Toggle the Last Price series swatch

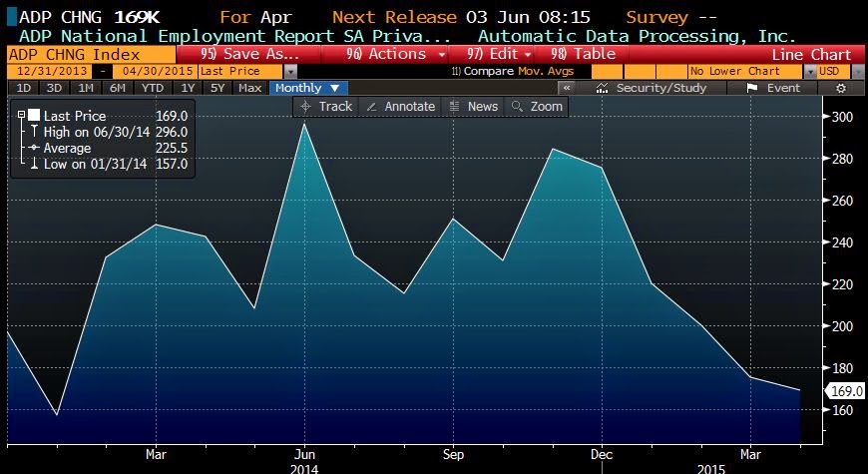tap(34, 116)
